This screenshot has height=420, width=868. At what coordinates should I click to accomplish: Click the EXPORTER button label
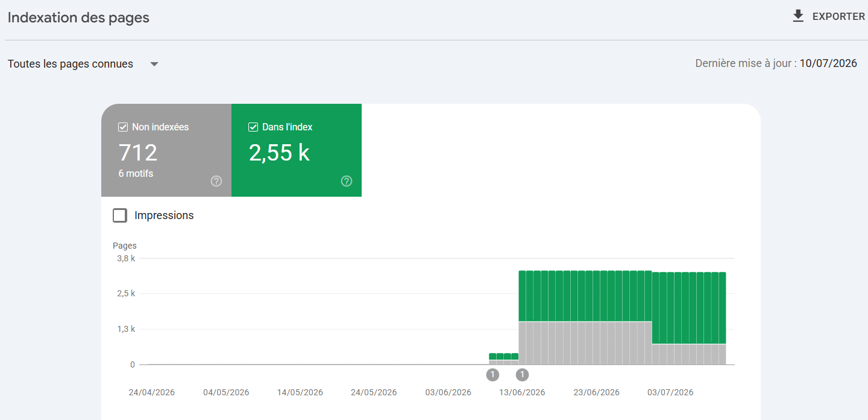838,17
